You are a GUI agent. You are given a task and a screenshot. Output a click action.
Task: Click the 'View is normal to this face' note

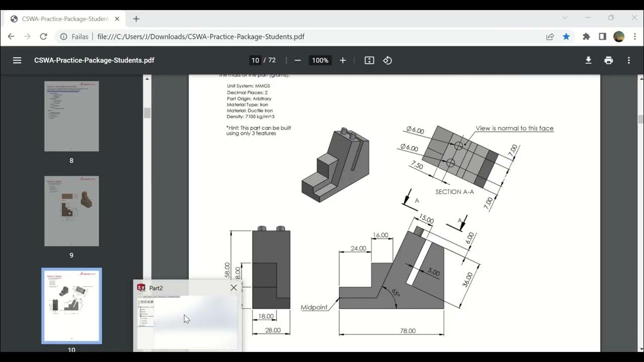515,128
